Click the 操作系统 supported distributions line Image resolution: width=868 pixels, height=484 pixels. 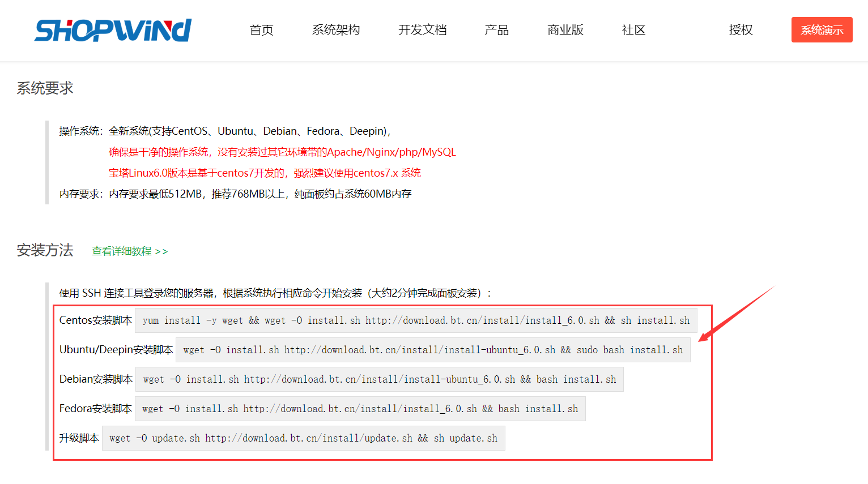coord(225,131)
